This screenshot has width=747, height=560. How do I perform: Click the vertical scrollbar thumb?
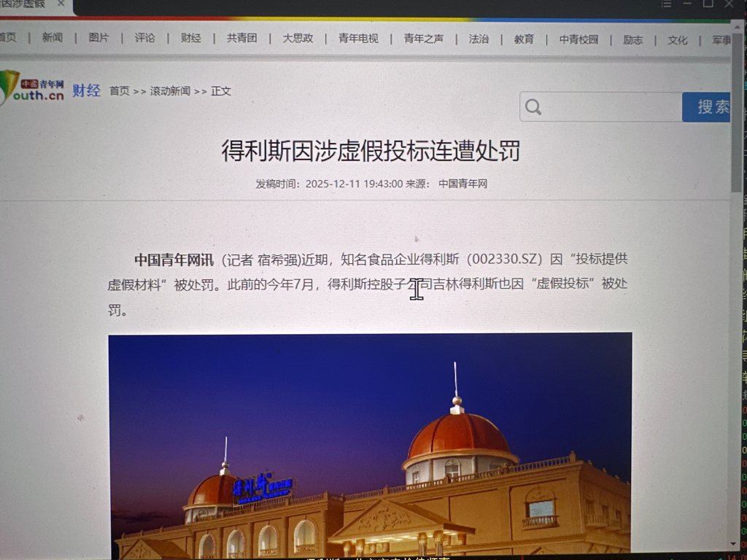coord(737,114)
